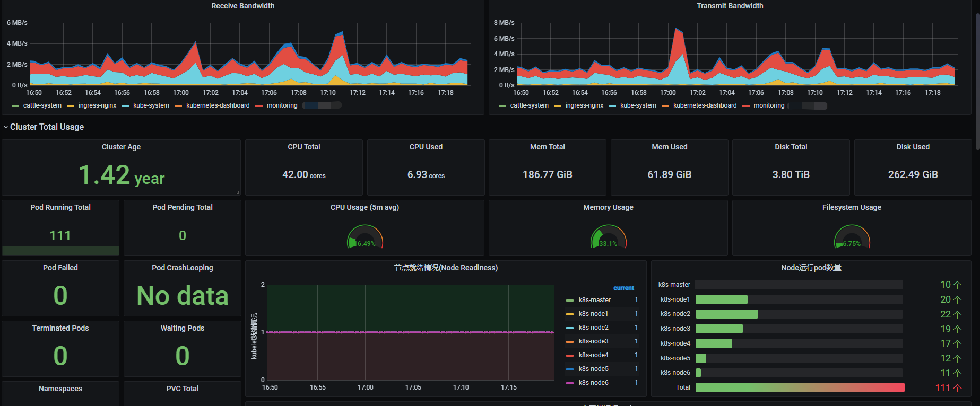Open the Pod Pending Total panel menu
Image resolution: width=980 pixels, height=406 pixels.
pos(183,207)
